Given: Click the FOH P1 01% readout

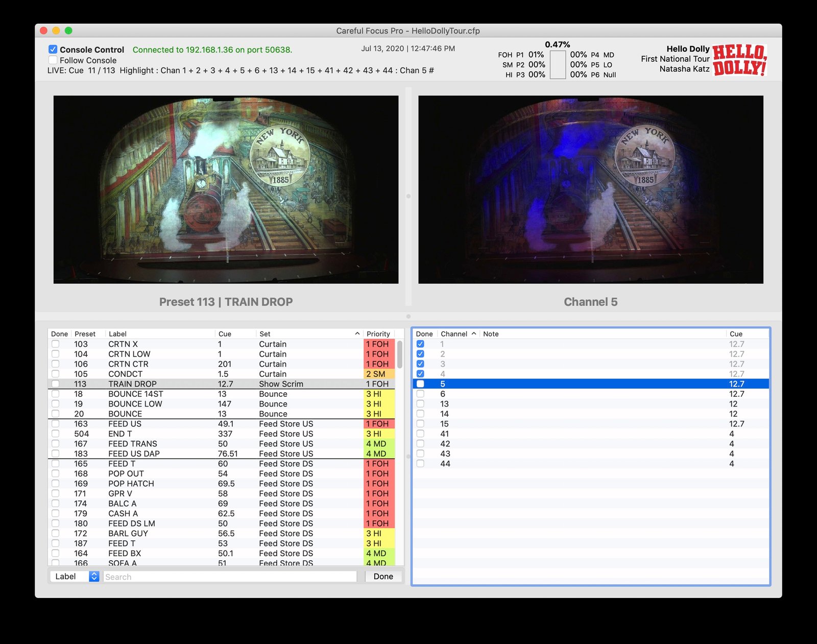Looking at the screenshot, I should pyautogui.click(x=521, y=55).
